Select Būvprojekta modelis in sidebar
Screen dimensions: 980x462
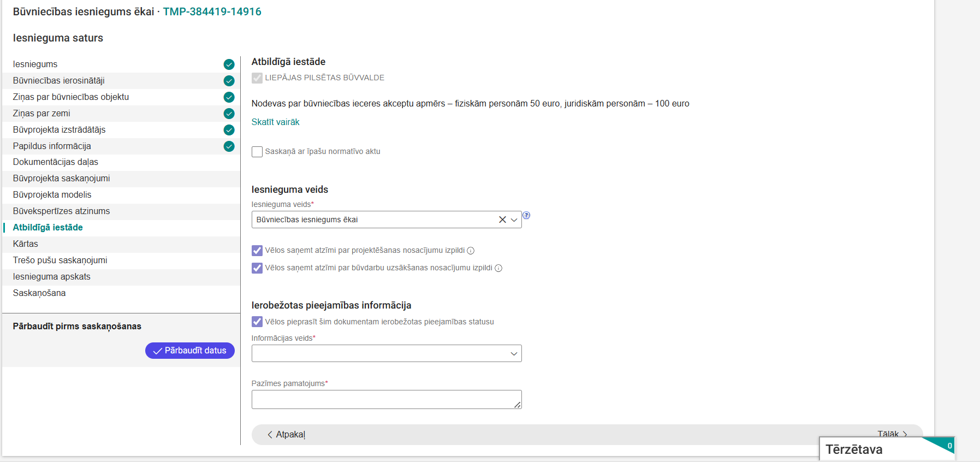coord(52,195)
